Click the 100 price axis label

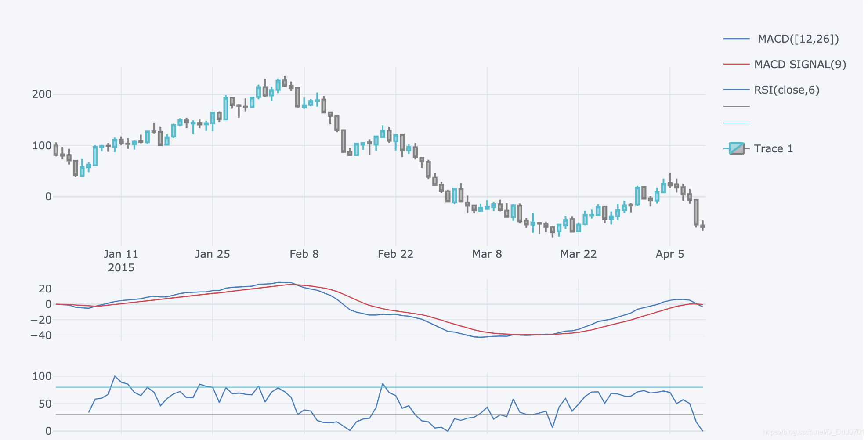pos(42,146)
